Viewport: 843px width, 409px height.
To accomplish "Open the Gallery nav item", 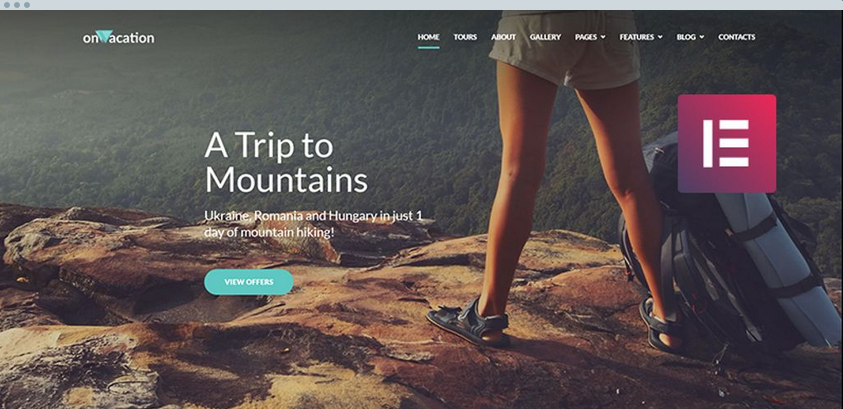I will [545, 37].
